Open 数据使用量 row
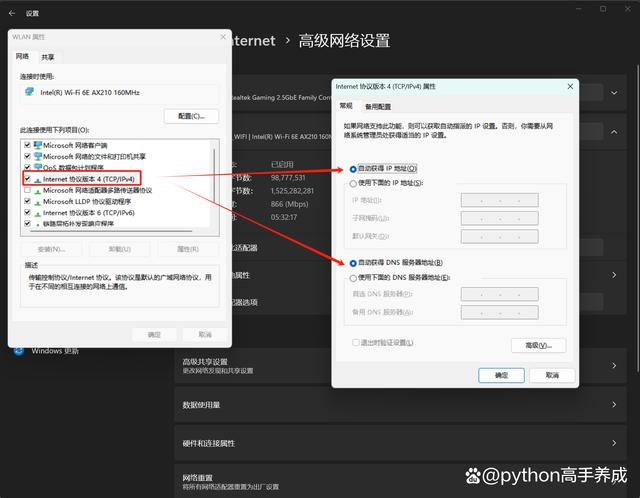This screenshot has width=640, height=498. tap(400, 405)
